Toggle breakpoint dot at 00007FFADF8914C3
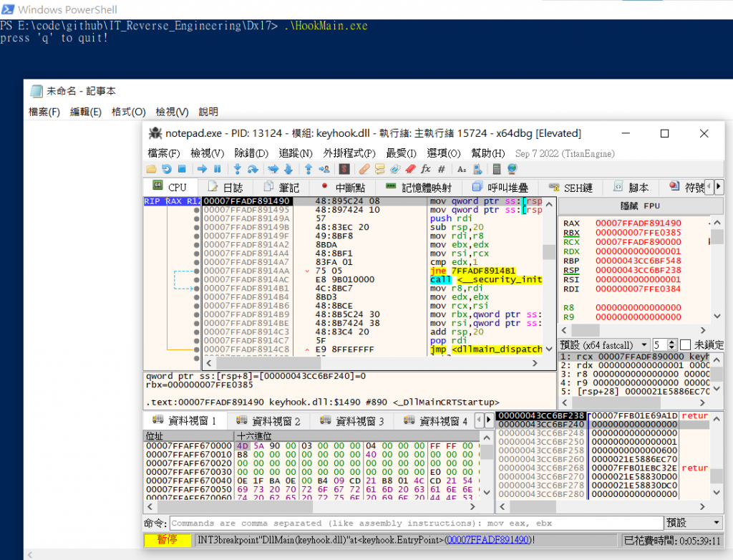 tap(196, 332)
